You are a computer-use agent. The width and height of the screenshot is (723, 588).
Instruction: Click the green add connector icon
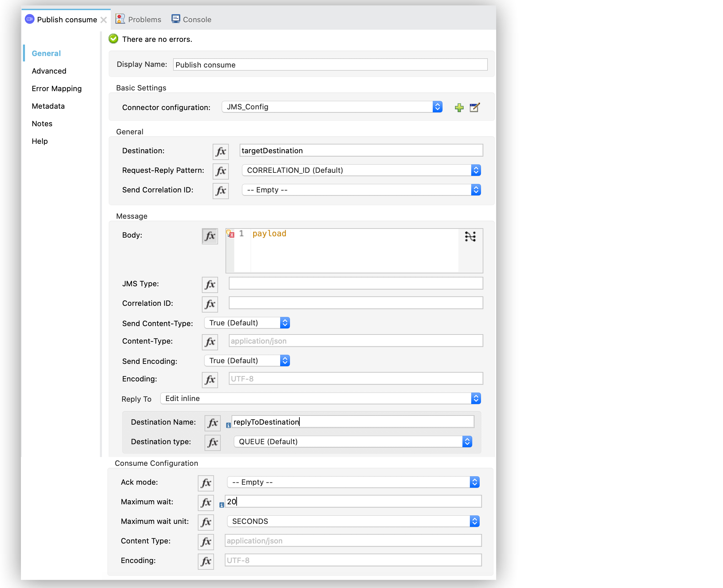pos(459,108)
